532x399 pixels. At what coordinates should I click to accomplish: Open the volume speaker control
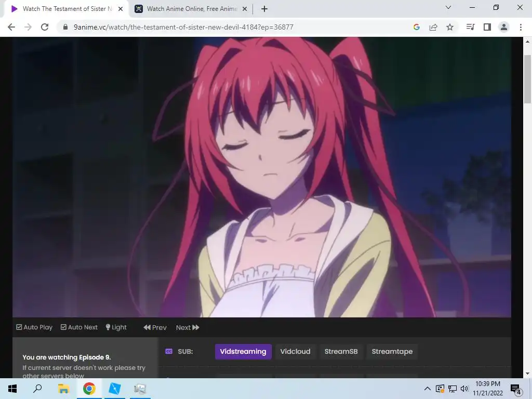click(x=464, y=389)
